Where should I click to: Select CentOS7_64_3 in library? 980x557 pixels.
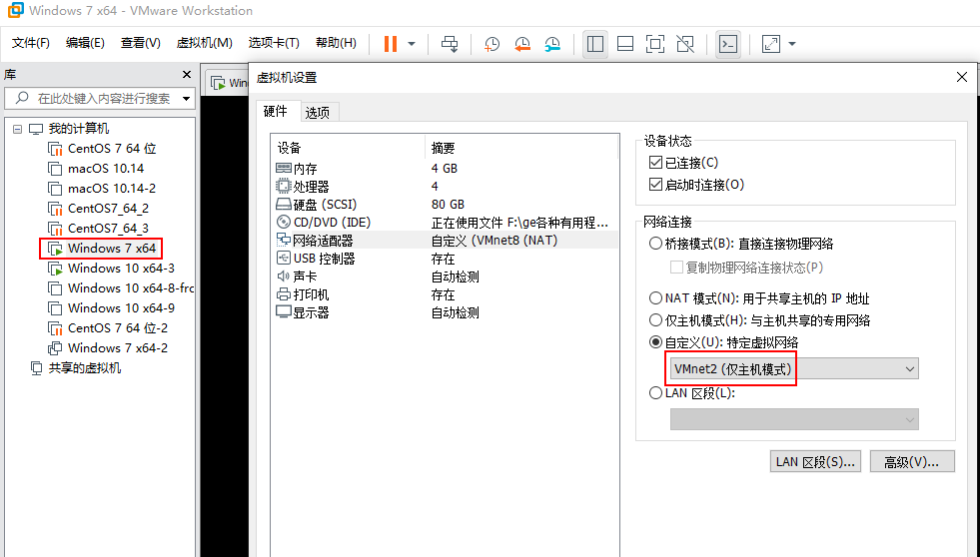tap(99, 229)
